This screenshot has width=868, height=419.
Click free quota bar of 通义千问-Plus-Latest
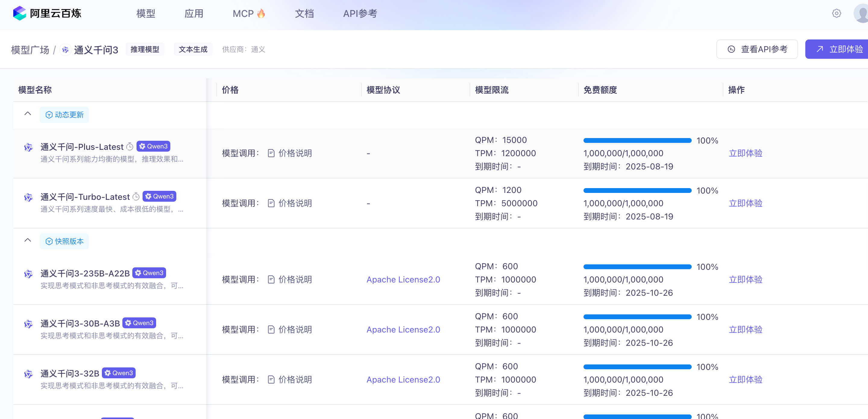click(637, 140)
